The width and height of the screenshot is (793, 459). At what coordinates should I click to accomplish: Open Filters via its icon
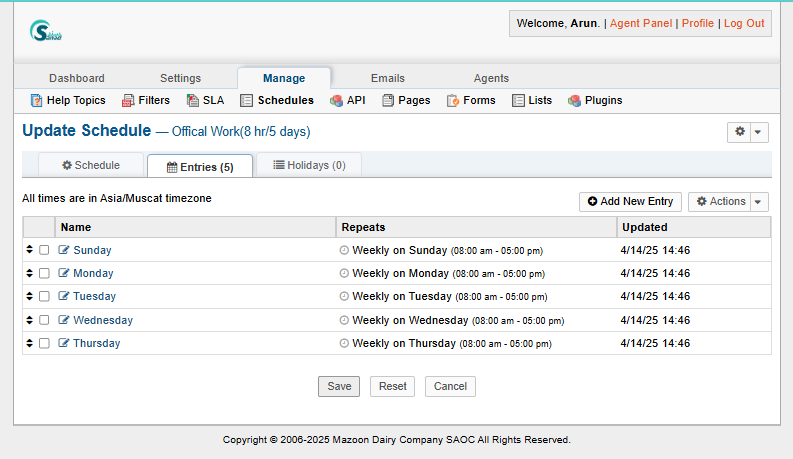[x=128, y=100]
